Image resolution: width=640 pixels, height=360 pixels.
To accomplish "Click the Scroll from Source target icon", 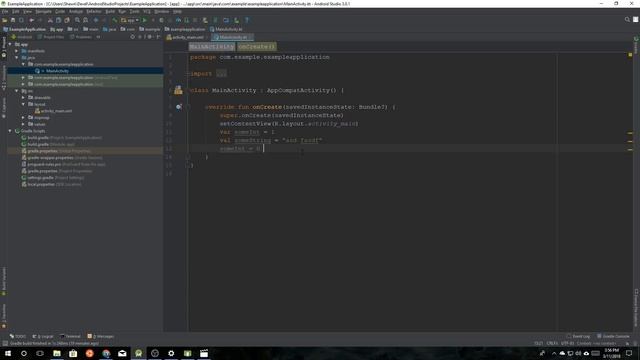I will point(132,37).
